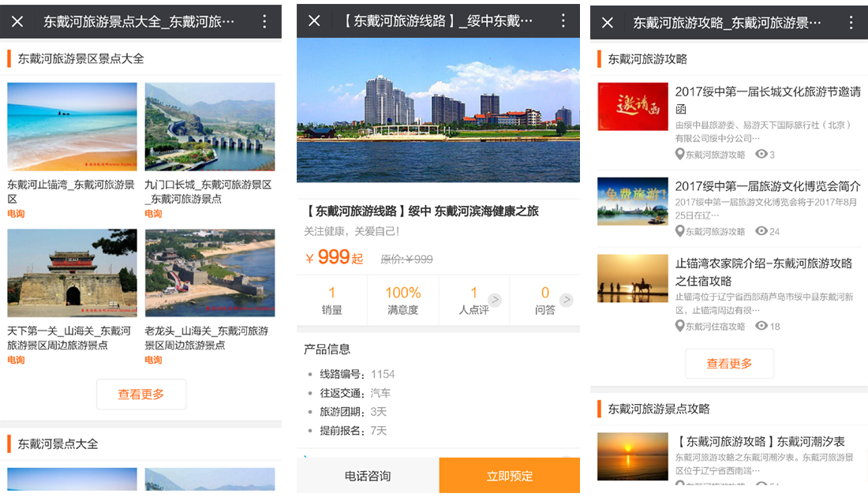Click the location pin icon beside 东戴河住宿攻略
Screen dimensions: 868x501
click(679, 326)
